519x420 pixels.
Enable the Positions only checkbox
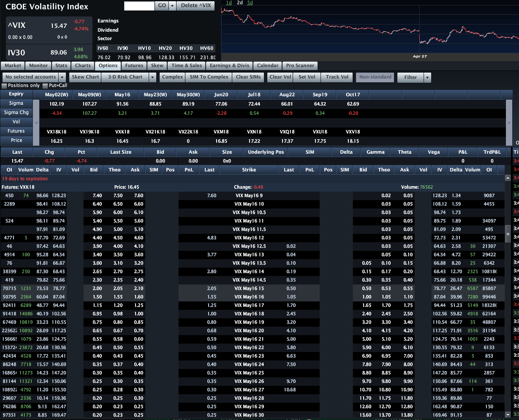click(x=4, y=86)
